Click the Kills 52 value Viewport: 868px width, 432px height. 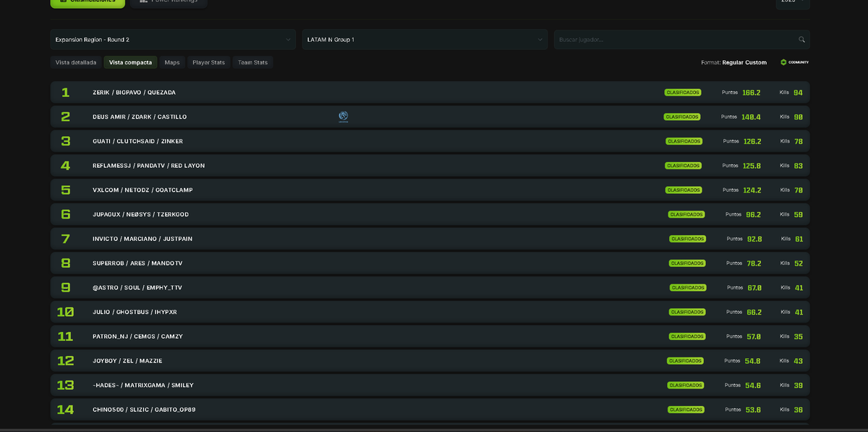coord(799,263)
